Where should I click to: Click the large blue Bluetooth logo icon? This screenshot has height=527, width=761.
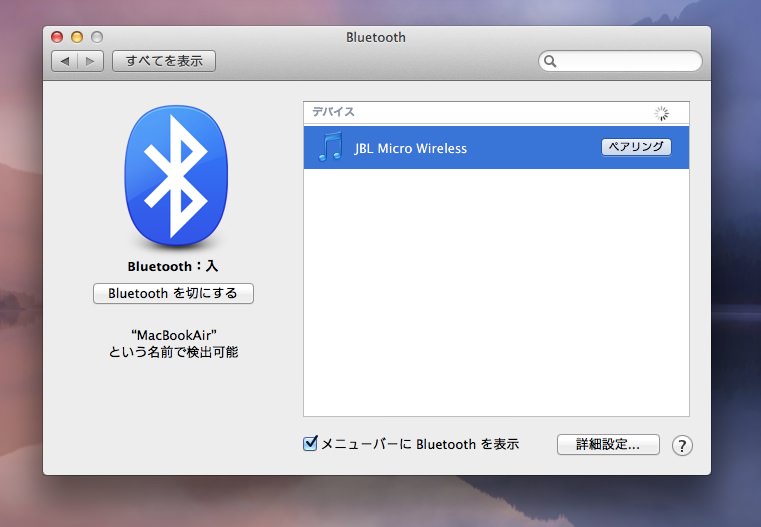pyautogui.click(x=176, y=176)
